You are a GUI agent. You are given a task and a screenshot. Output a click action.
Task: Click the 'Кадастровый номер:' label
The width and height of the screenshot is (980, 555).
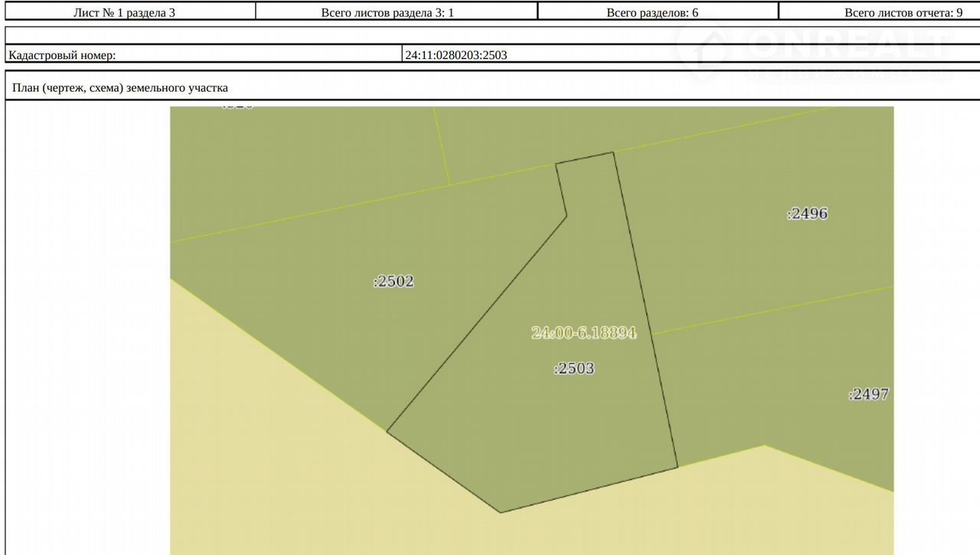(62, 55)
